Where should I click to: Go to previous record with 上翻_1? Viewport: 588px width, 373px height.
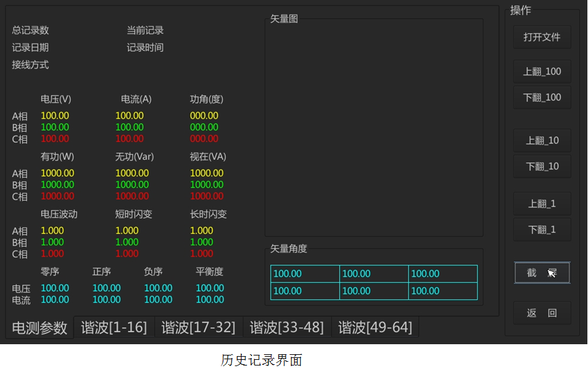click(542, 204)
